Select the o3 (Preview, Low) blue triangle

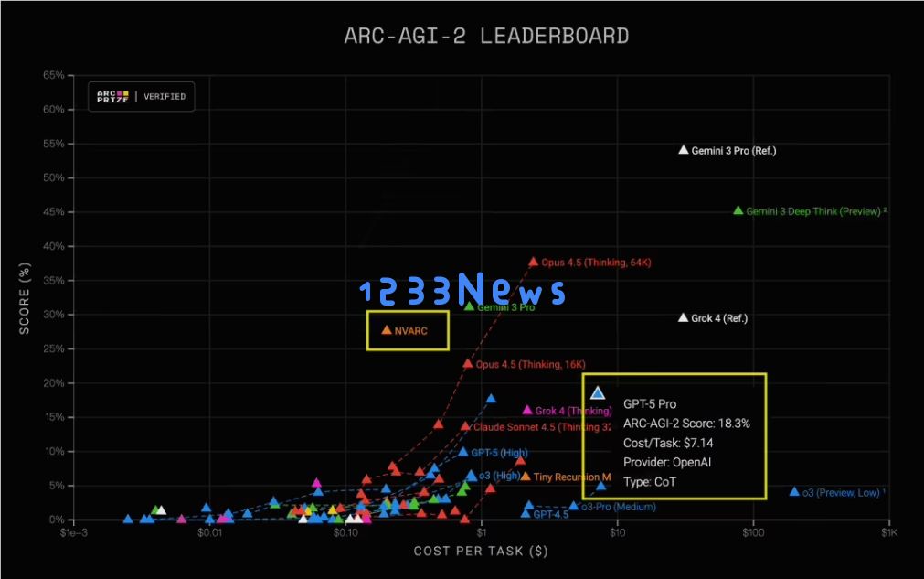coord(794,492)
